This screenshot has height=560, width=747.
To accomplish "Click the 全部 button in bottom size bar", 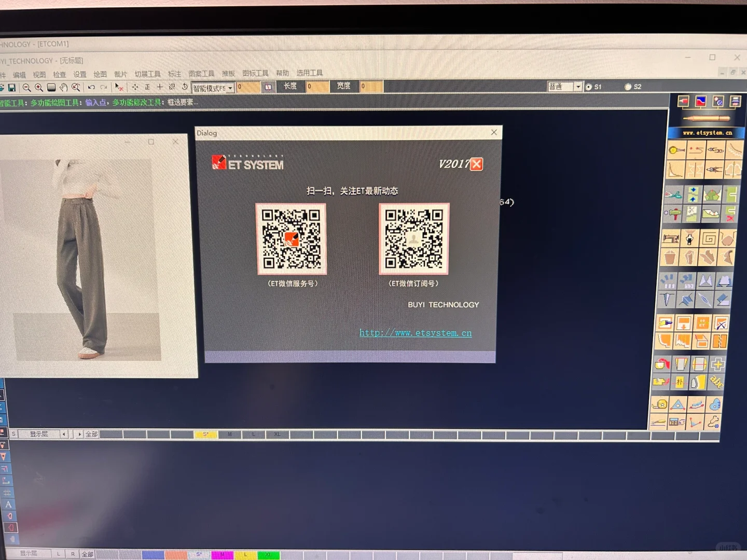I will 88,554.
